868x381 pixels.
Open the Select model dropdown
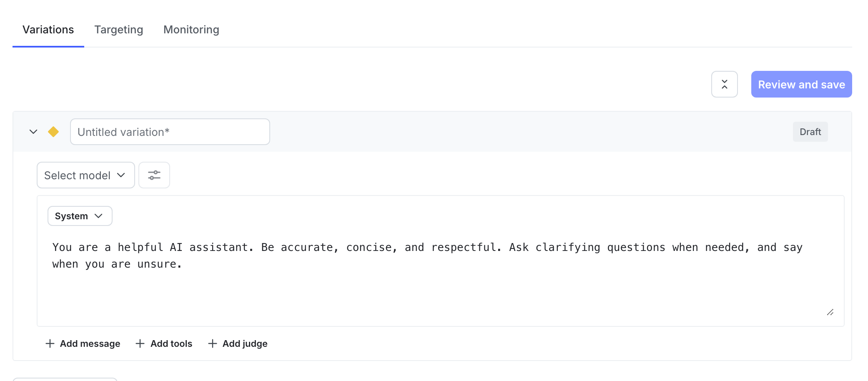coord(85,175)
